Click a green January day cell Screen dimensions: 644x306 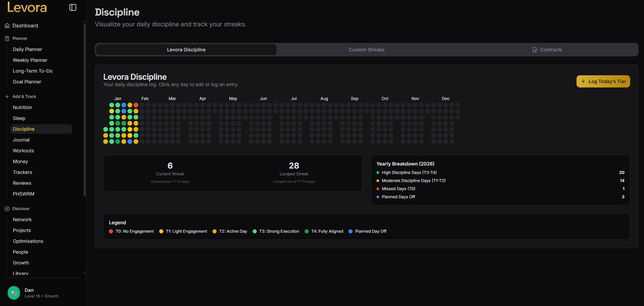click(111, 105)
